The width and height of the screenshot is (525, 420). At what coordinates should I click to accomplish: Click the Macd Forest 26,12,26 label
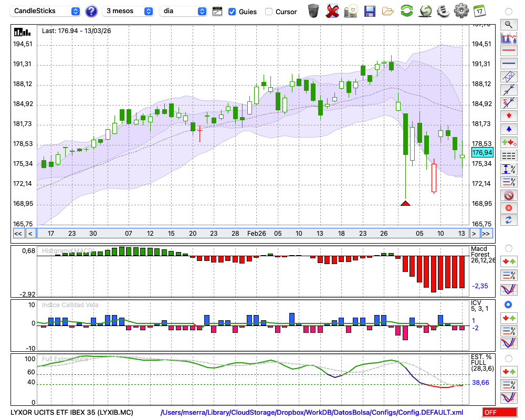(482, 255)
